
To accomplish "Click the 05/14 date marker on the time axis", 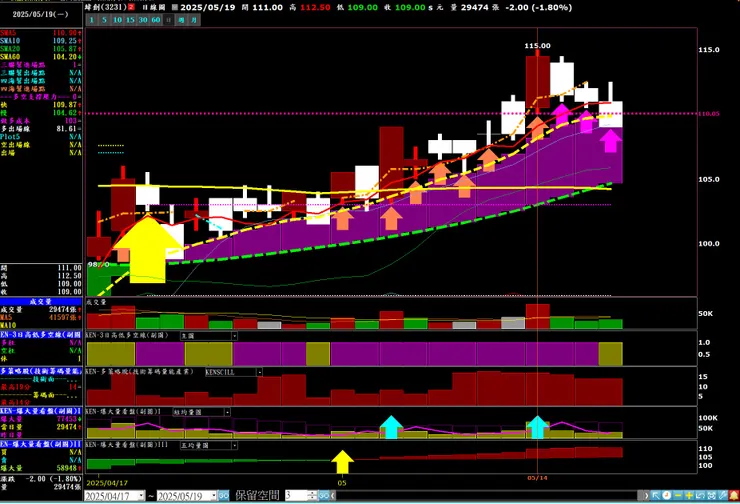I will (x=538, y=478).
